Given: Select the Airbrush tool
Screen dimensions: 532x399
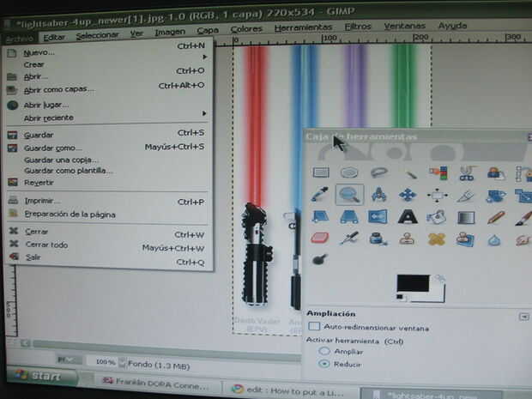Looking at the screenshot, I should 349,239.
